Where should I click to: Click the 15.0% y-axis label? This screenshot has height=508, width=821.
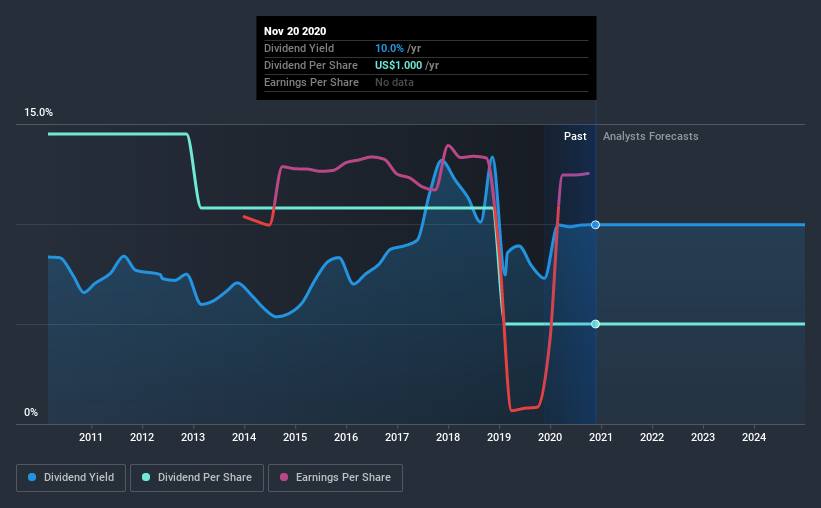point(38,113)
